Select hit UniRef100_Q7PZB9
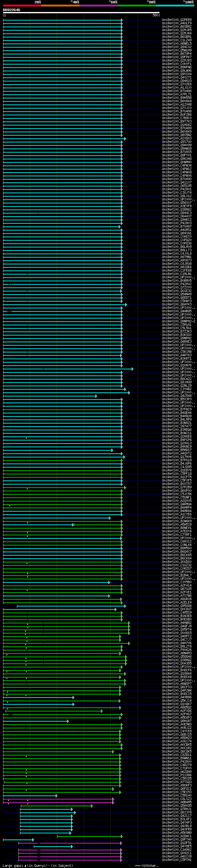Viewport: 197px width, 868px height. (177, 487)
